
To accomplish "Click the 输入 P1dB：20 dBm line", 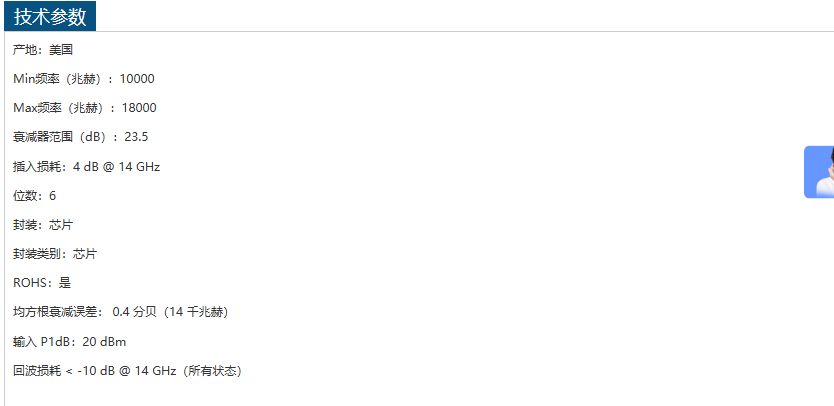I will (70, 342).
